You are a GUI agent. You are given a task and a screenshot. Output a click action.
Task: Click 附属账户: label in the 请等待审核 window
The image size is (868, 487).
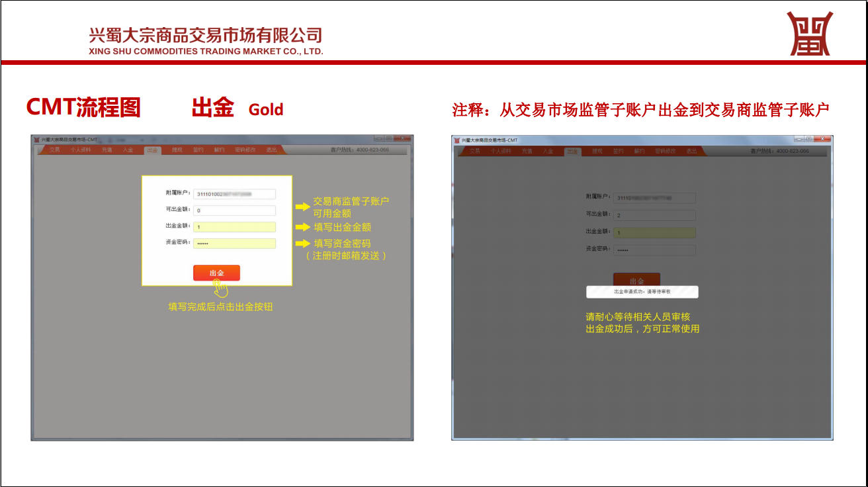pyautogui.click(x=598, y=197)
